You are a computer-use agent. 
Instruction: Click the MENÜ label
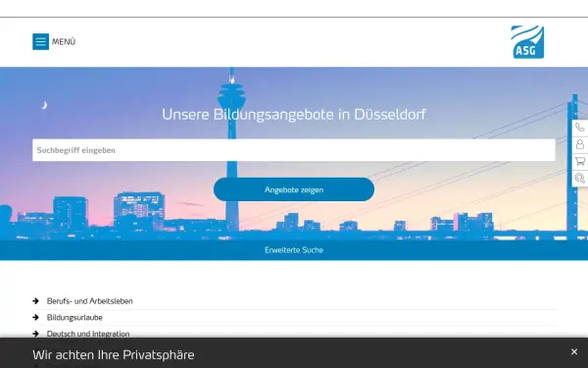tap(64, 41)
